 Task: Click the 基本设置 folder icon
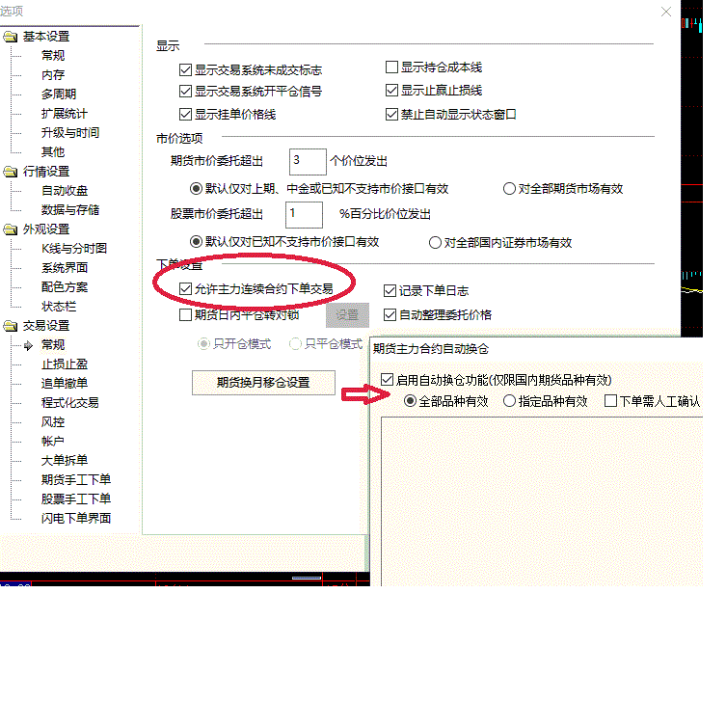11,37
